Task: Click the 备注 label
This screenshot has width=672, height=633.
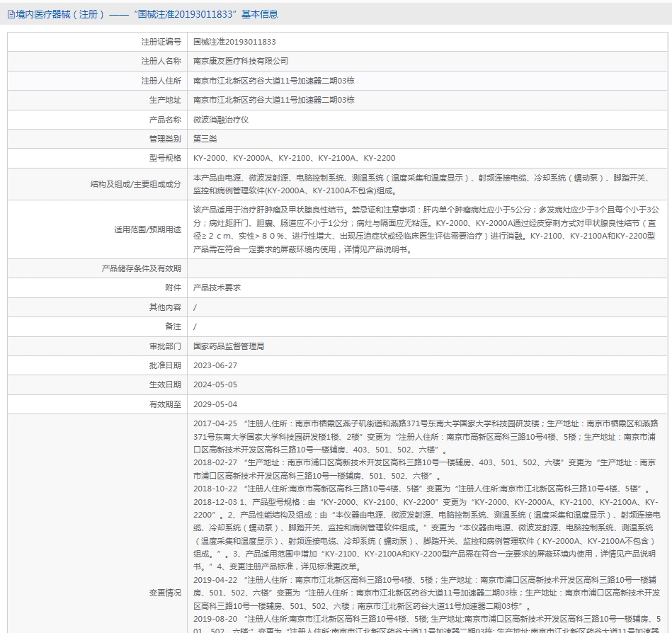Action: coord(173,326)
